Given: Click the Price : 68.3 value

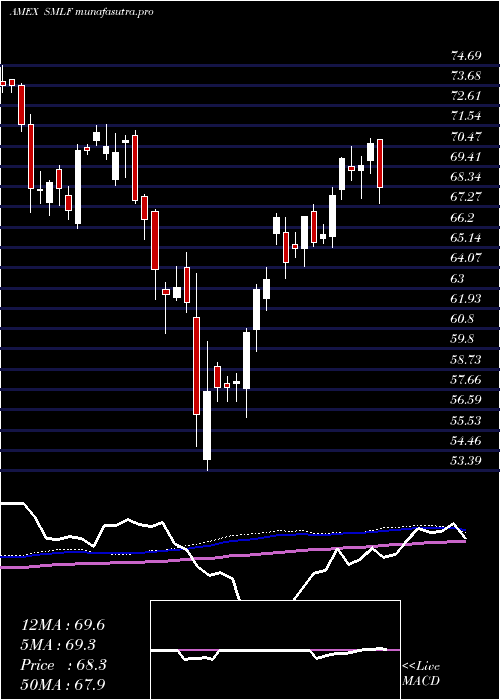Looking at the screenshot, I should tap(63, 665).
